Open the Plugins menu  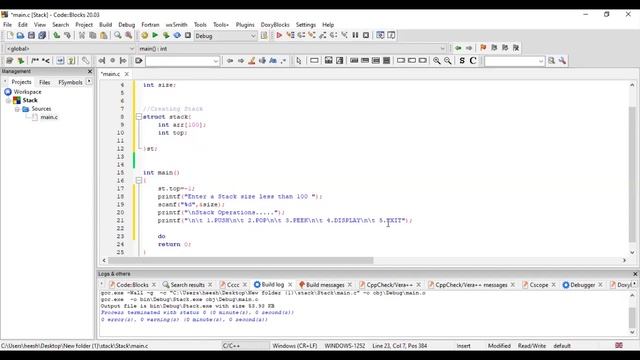[245, 24]
